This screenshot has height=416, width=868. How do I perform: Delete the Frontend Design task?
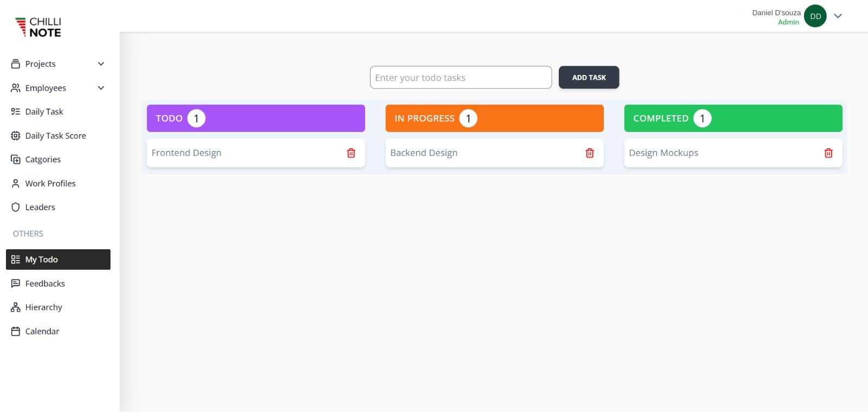click(x=351, y=153)
